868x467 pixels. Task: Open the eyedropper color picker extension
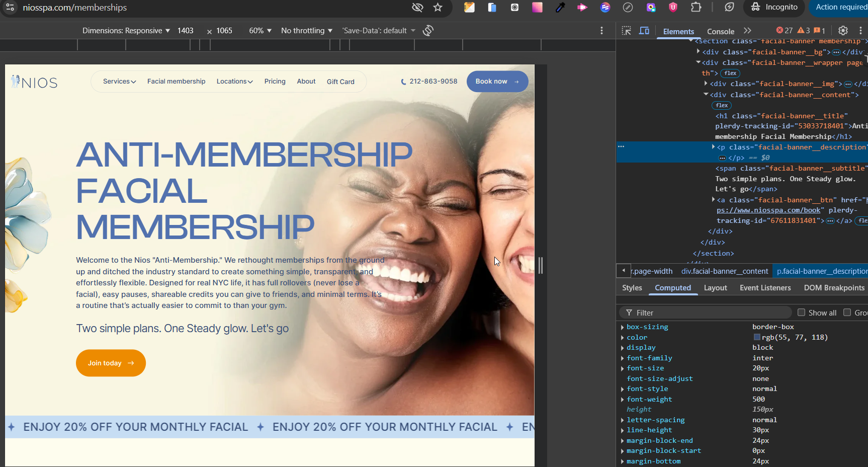tap(560, 7)
